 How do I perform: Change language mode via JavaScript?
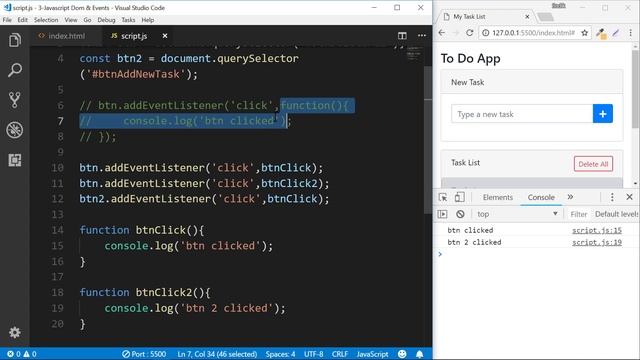pos(372,354)
